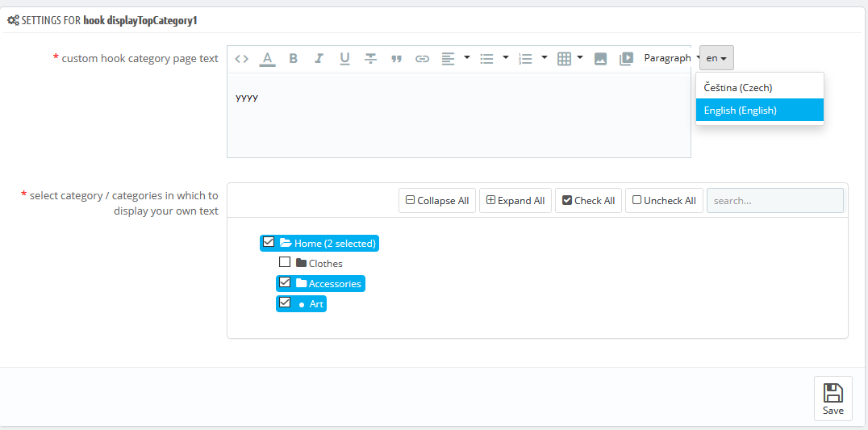Viewport: 868px width, 430px height.
Task: Select the Clothes tree label
Action: (x=326, y=264)
